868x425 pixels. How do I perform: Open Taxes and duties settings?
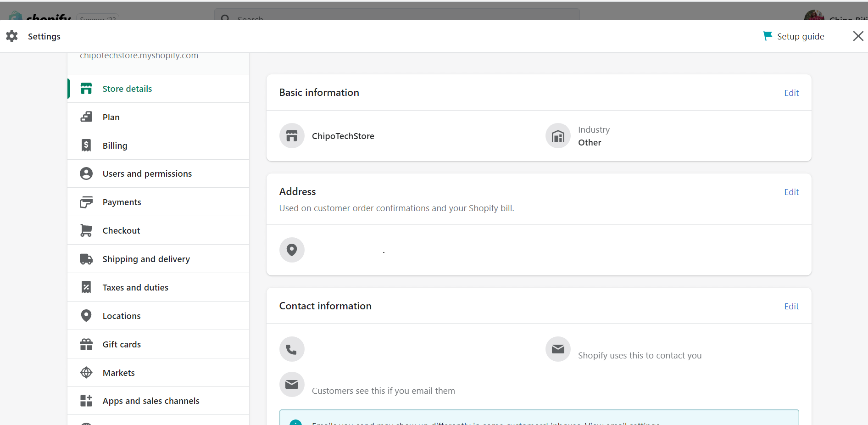click(x=158, y=287)
